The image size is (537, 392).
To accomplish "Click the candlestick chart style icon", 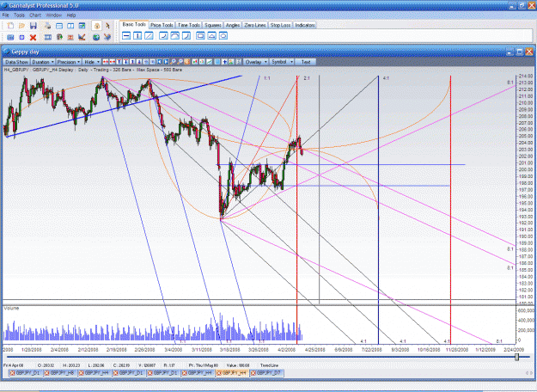I will (195, 62).
